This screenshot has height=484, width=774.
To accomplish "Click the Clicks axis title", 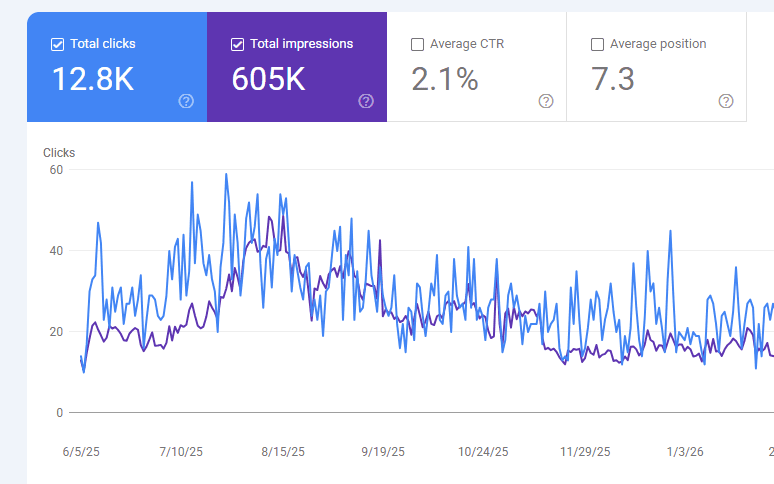I will point(59,153).
